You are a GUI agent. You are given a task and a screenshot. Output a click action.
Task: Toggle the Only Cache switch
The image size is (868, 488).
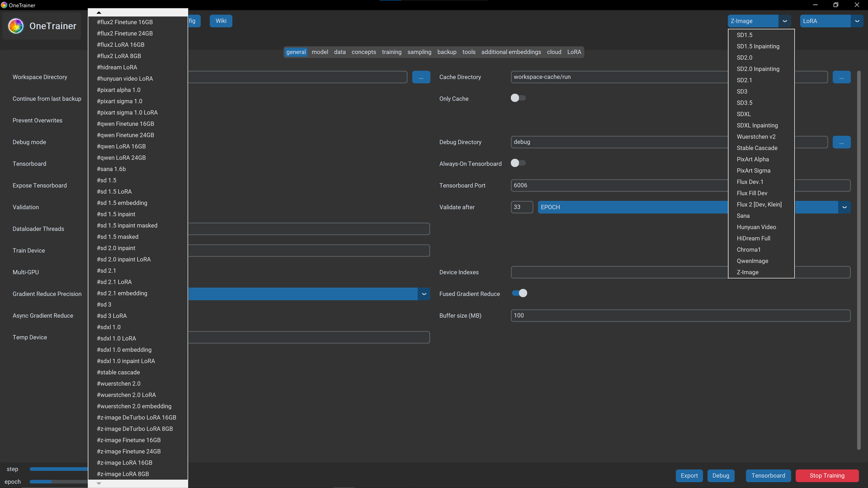pyautogui.click(x=518, y=98)
